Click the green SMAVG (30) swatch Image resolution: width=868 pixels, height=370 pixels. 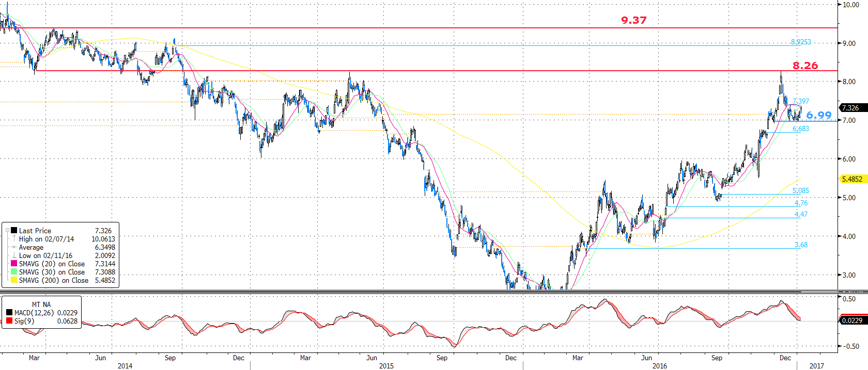[x=14, y=272]
